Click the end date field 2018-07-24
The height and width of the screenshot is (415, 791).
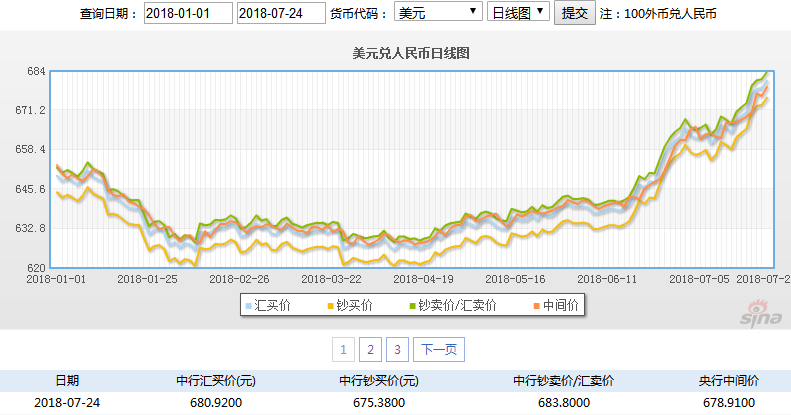click(x=281, y=13)
